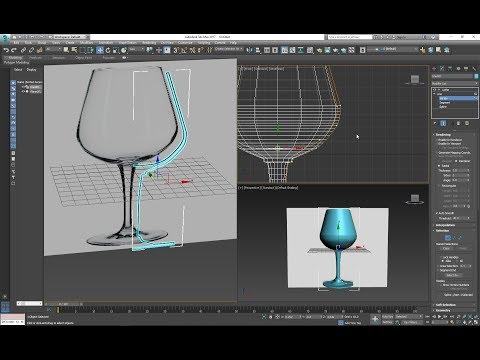Switch to the Display command panel tab
The image size is (480, 360).
click(x=466, y=68)
